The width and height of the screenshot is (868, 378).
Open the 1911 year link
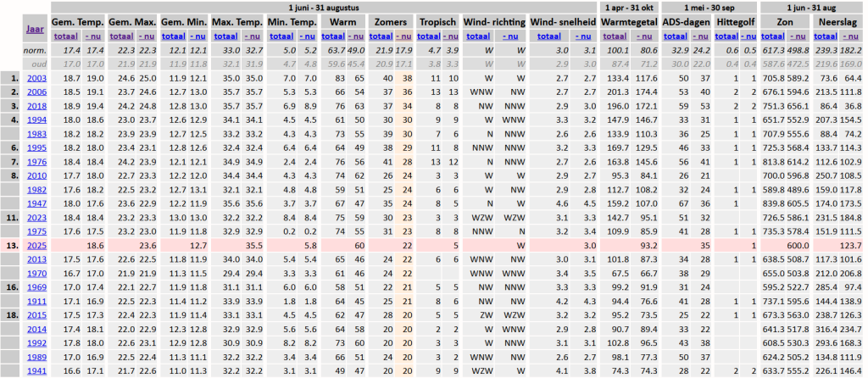coord(37,302)
